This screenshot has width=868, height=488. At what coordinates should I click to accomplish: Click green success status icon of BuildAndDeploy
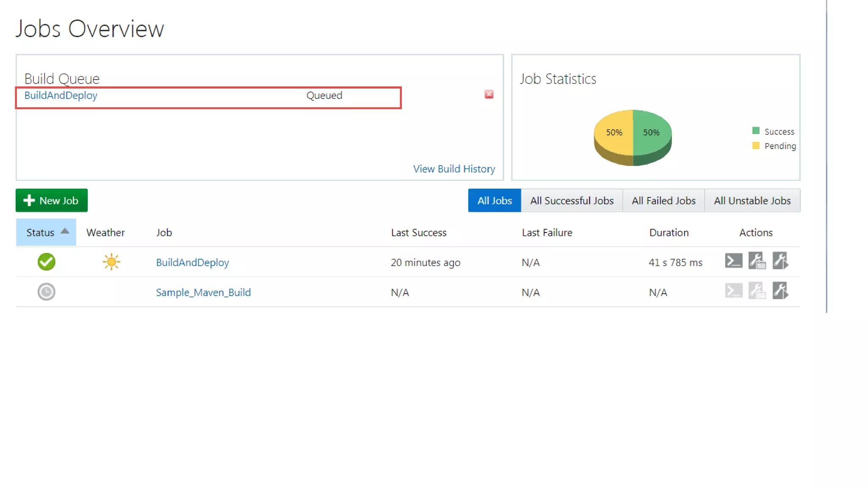pyautogui.click(x=46, y=262)
